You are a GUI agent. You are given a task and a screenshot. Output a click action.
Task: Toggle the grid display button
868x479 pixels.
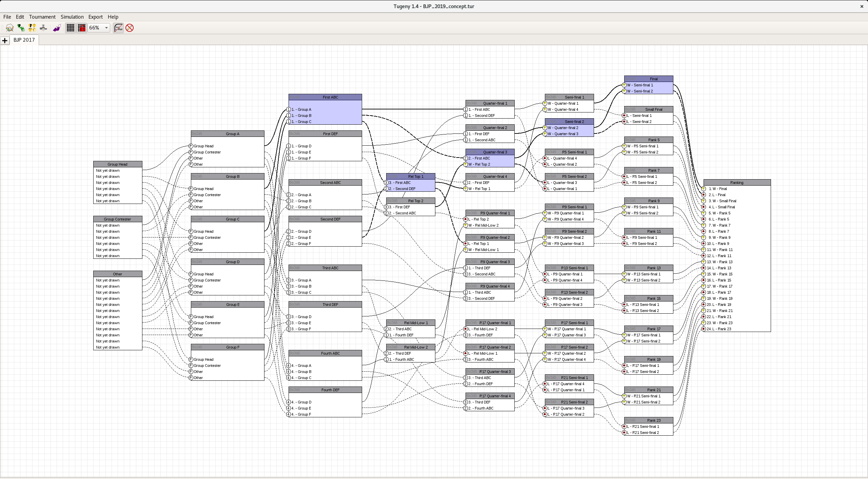(70, 28)
